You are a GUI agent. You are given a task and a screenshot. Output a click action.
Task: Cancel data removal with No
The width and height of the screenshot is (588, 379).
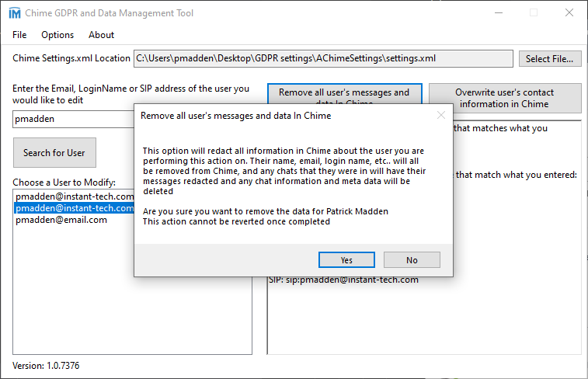click(412, 260)
